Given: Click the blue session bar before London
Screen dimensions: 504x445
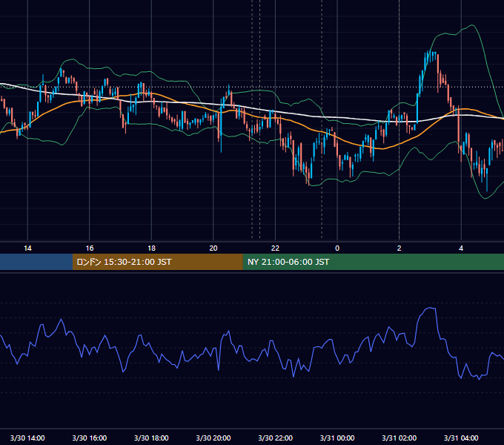Looking at the screenshot, I should (x=36, y=262).
